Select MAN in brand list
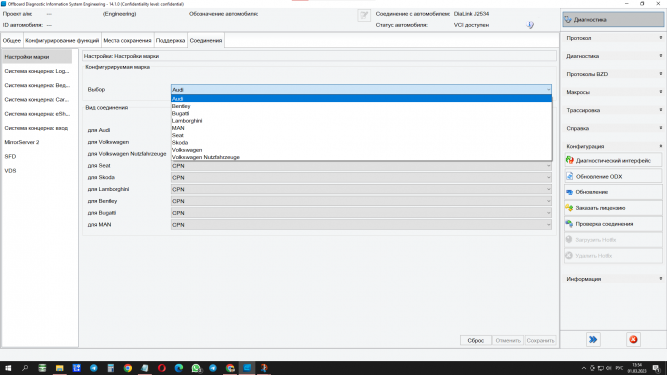The height and width of the screenshot is (375, 667). click(361, 128)
